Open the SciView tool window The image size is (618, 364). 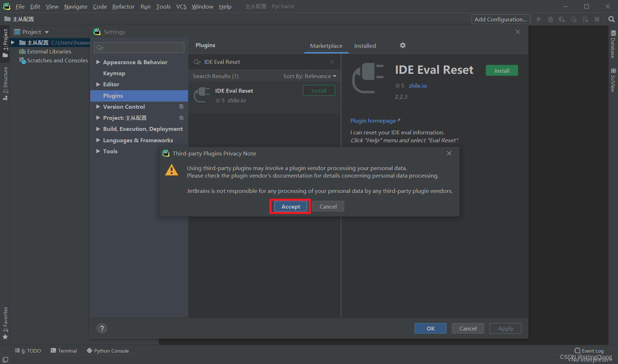(613, 80)
